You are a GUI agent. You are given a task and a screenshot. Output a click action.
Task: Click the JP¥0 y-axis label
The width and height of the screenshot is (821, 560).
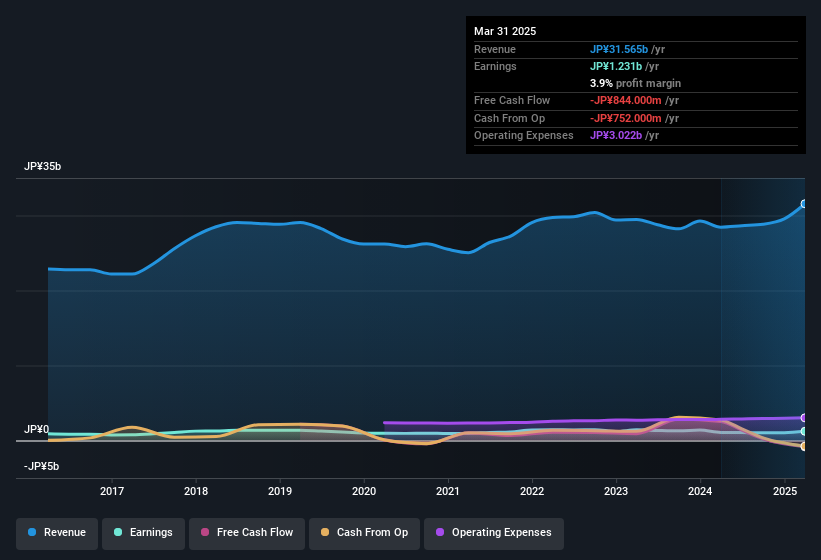click(37, 430)
